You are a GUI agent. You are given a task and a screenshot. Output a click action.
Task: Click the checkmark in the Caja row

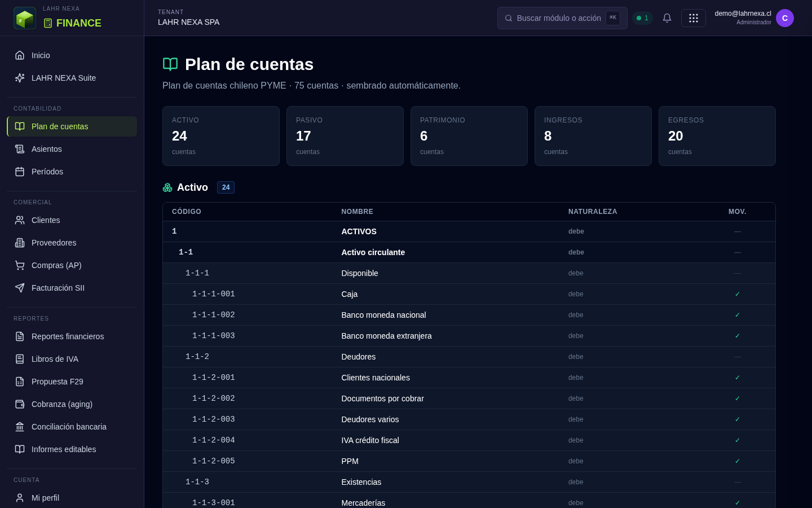(x=738, y=294)
